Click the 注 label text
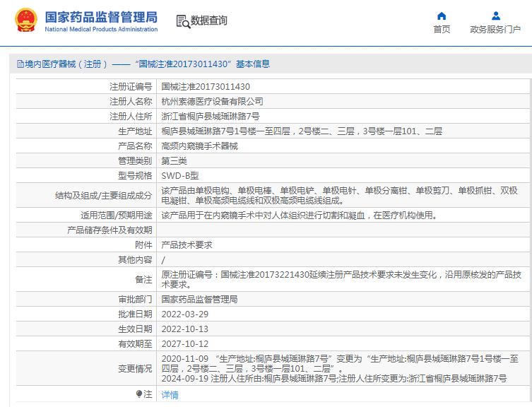Screen dimensions: 532x407 point(148,394)
